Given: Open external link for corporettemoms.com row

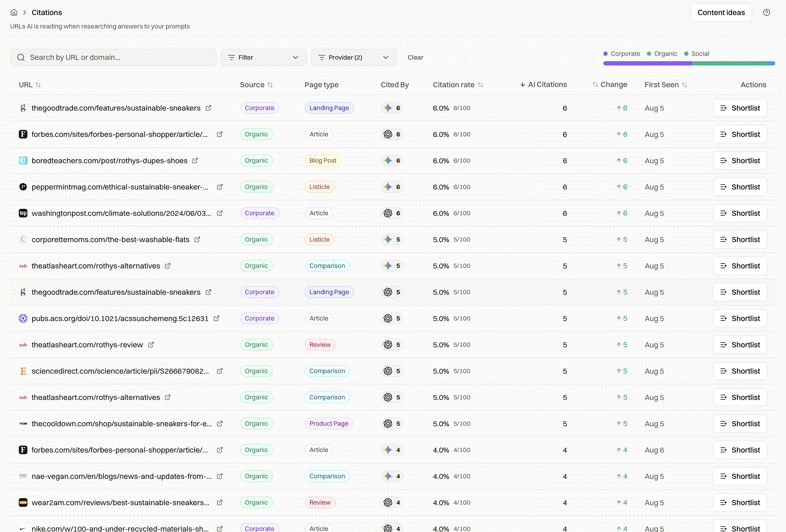Looking at the screenshot, I should [197, 240].
